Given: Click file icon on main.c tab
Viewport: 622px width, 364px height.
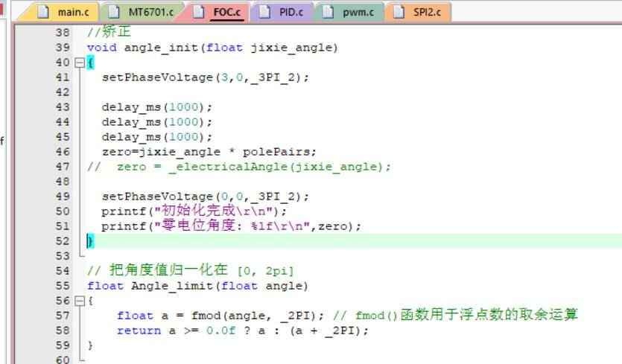Looking at the screenshot, I should pyautogui.click(x=43, y=12).
